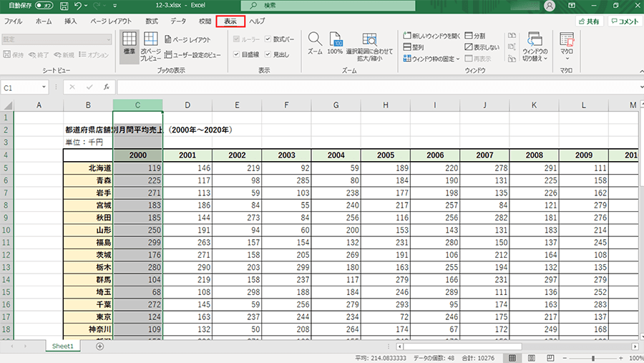Collapse the ribbon with chevron
The width and height of the screenshot is (644, 363).
pyautogui.click(x=641, y=71)
